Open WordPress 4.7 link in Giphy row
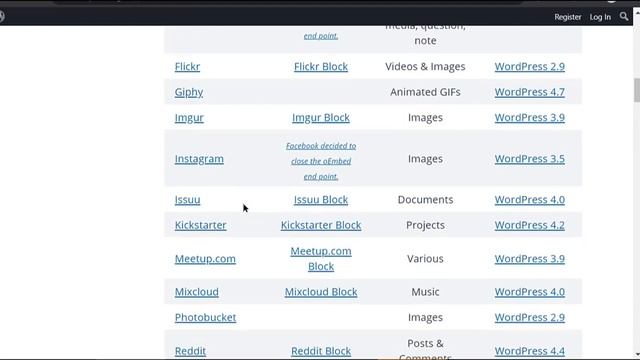The image size is (640, 360). (530, 92)
